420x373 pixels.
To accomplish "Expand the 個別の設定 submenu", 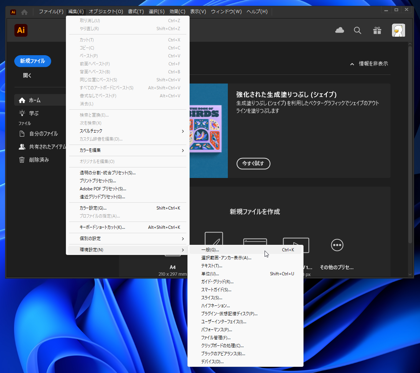I will [x=128, y=239].
